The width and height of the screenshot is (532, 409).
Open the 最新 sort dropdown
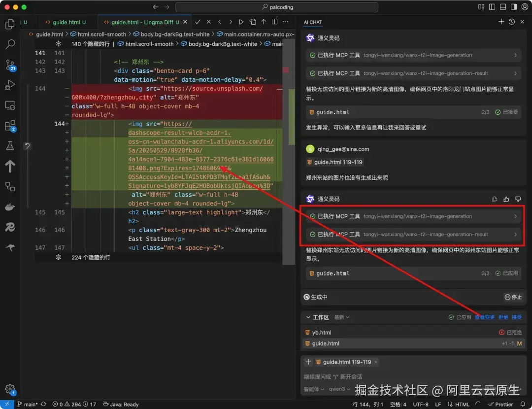[341, 317]
